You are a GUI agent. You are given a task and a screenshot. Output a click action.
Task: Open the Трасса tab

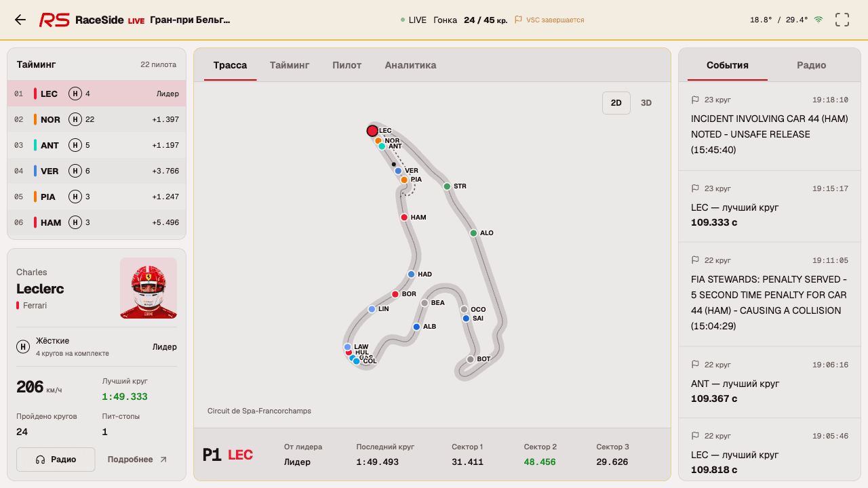[231, 65]
